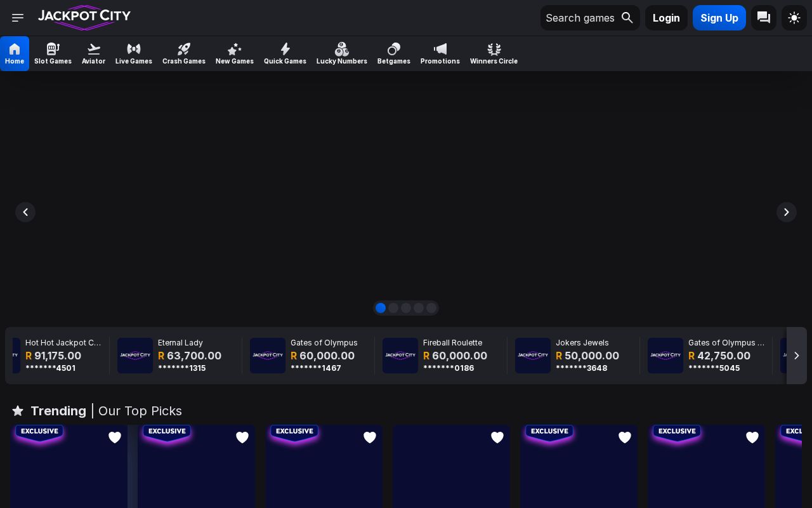Open the Slot Games category
Screen dimensions: 812x508
[x=53, y=53]
